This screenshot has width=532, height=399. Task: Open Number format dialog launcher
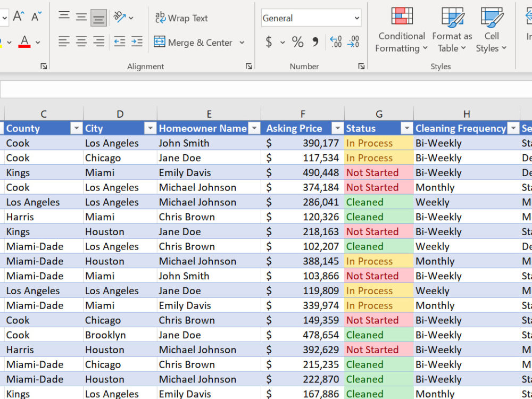pos(361,66)
